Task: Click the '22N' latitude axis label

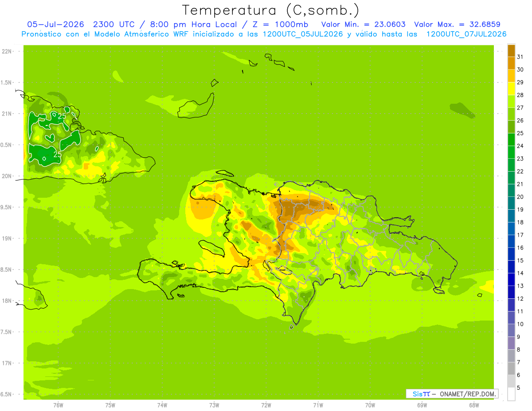Action: click(x=7, y=51)
